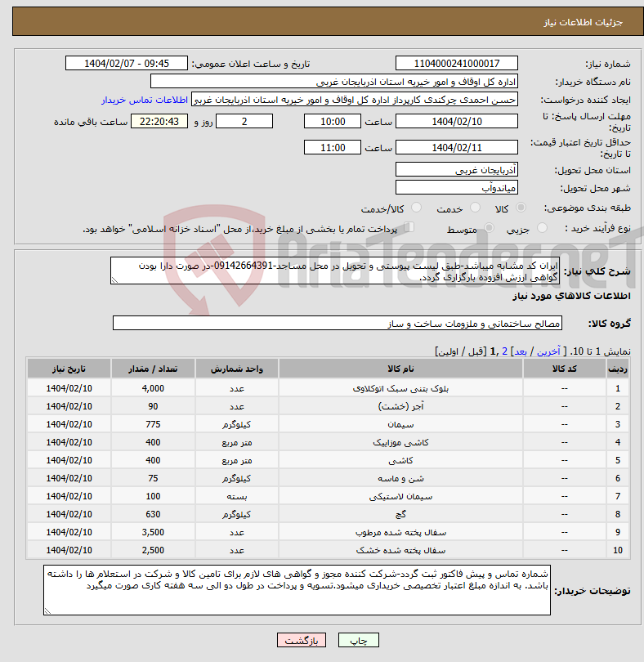Click the شماره نیاز field 1104000241000017
Screen dimensions: 644x662
click(457, 63)
